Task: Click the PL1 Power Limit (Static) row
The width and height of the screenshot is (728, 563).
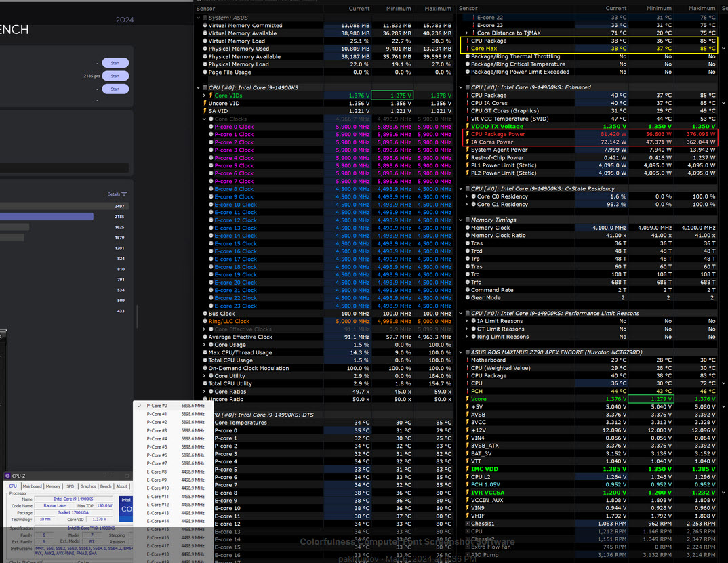Action: point(590,166)
